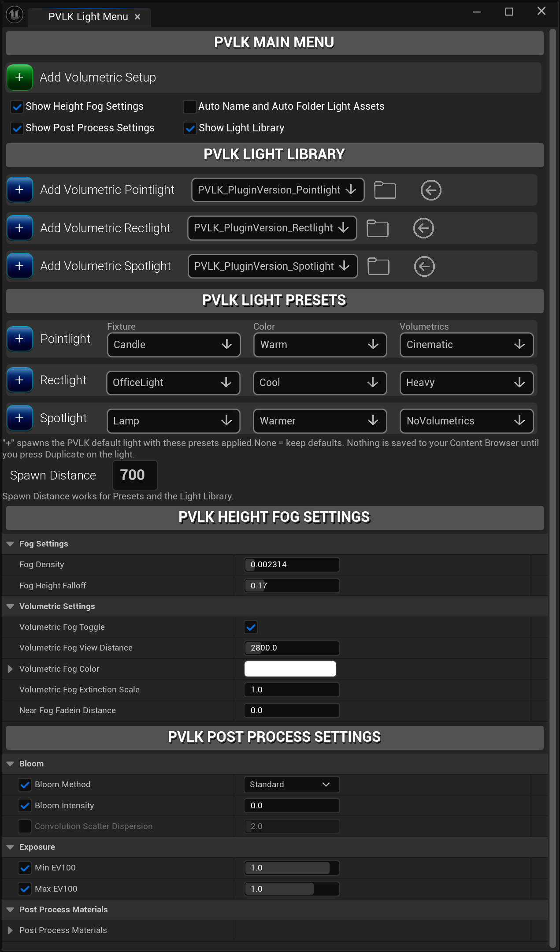The image size is (560, 952).
Task: Click Near Fog Fadein Distance field
Action: pos(292,710)
